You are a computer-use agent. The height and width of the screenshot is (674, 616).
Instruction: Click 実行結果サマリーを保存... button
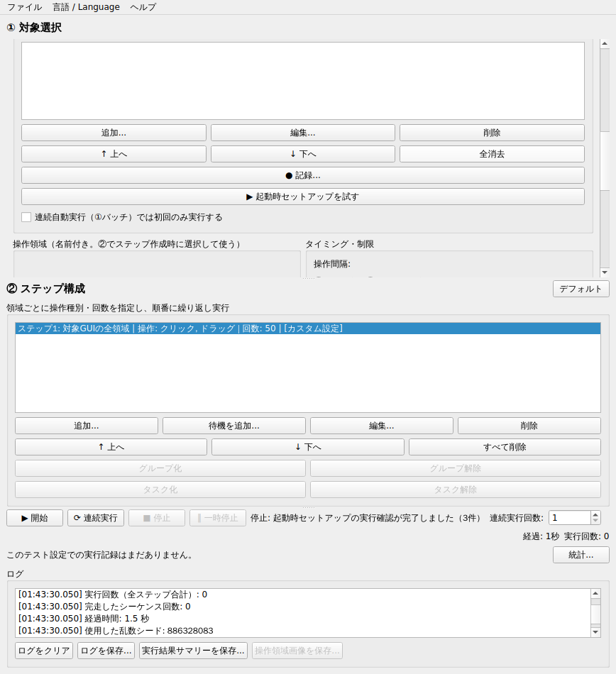click(x=194, y=651)
